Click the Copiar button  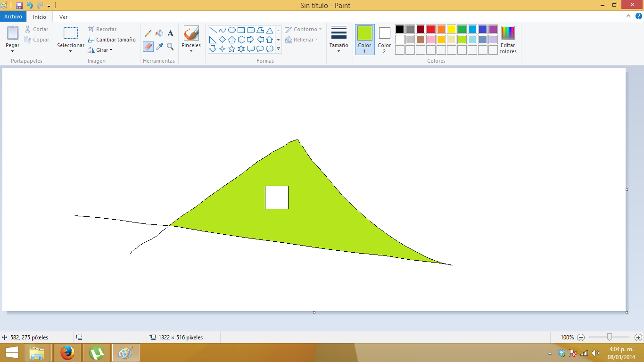pos(36,40)
